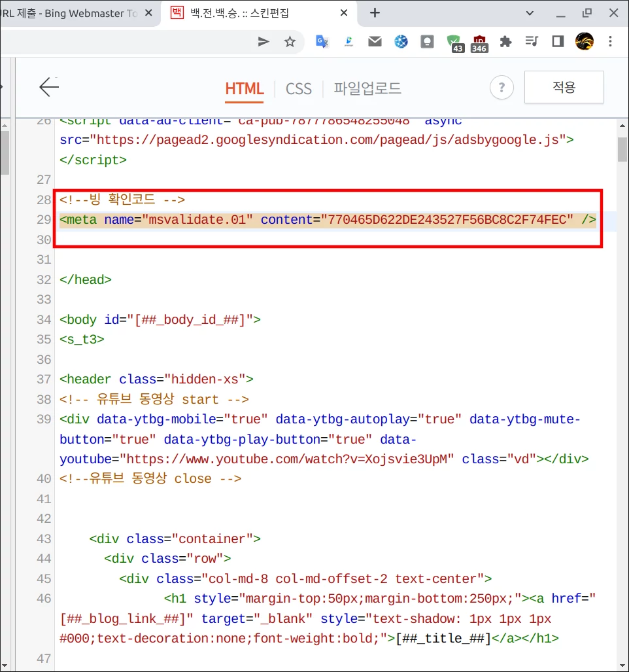The image size is (629, 672).
Task: Click the div class row line
Action: click(x=167, y=558)
